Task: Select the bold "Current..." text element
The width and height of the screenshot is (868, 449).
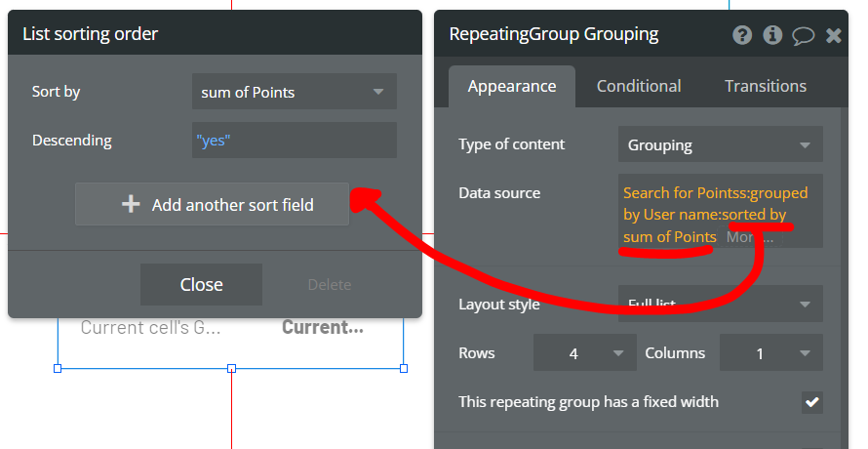Action: pos(323,327)
